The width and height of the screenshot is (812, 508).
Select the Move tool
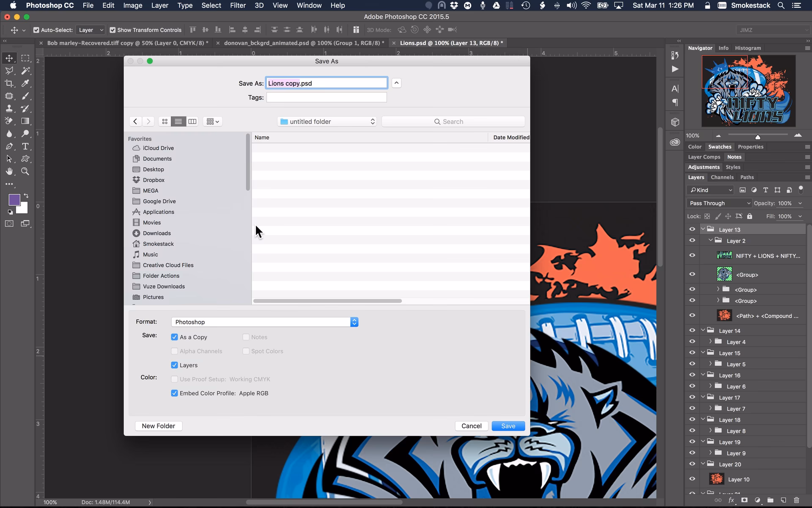tap(9, 58)
